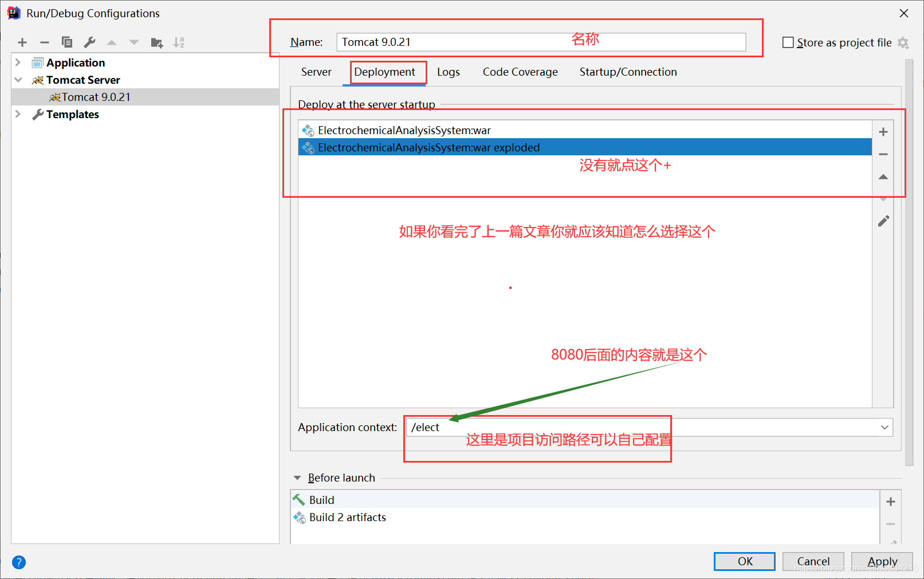Image resolution: width=924 pixels, height=579 pixels.
Task: Sort configurations alphabetically
Action: coord(179,42)
